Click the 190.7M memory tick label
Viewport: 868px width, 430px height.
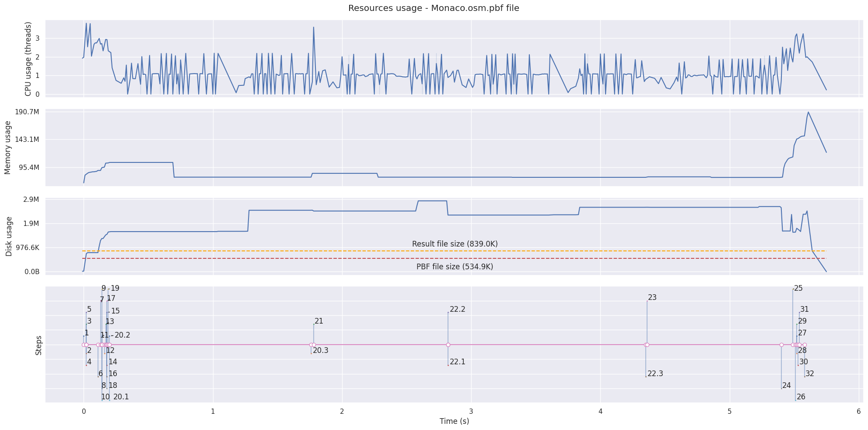(27, 112)
